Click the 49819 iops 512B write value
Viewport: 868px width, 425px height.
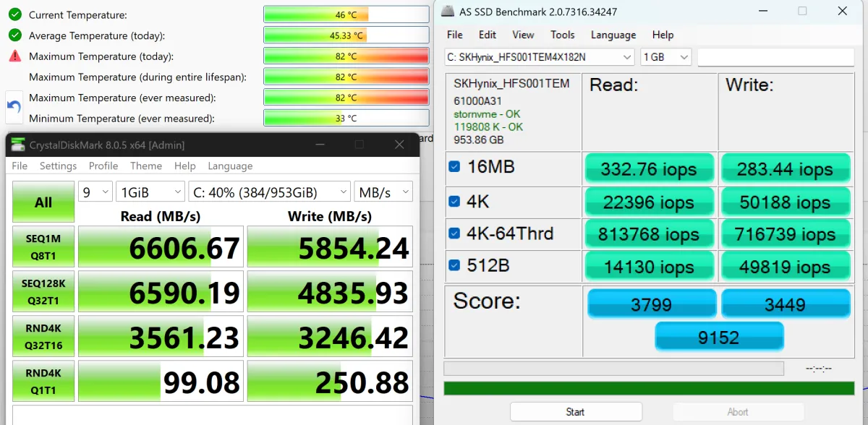coord(785,267)
